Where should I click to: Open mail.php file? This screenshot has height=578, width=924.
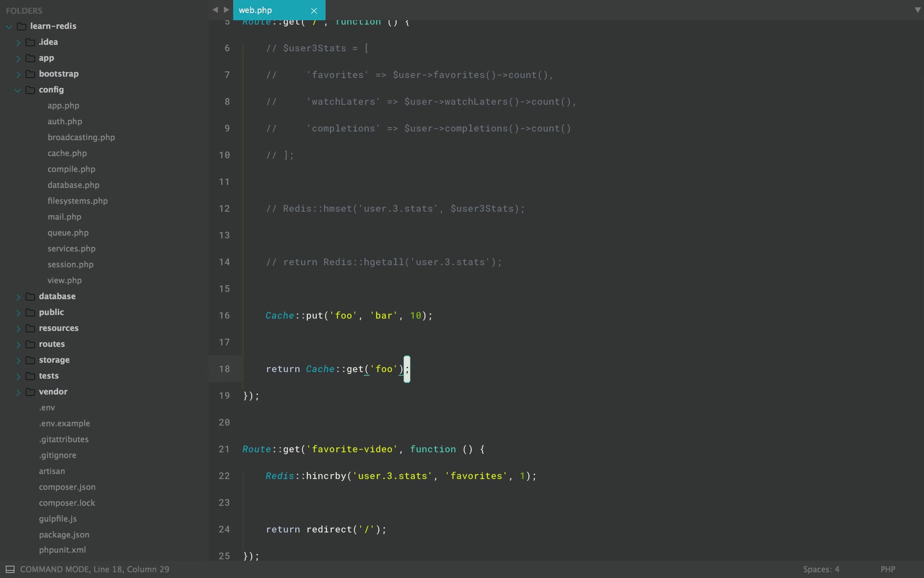pyautogui.click(x=64, y=217)
